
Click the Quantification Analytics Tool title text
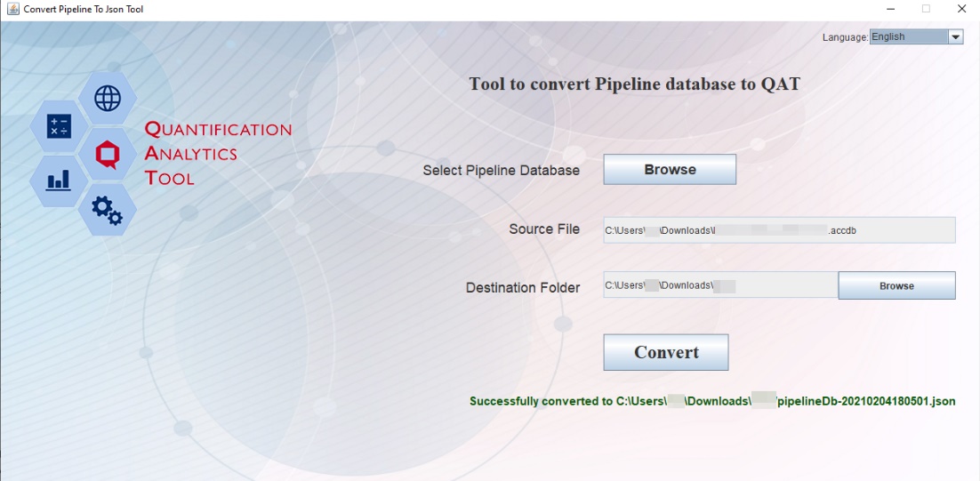[x=218, y=154]
